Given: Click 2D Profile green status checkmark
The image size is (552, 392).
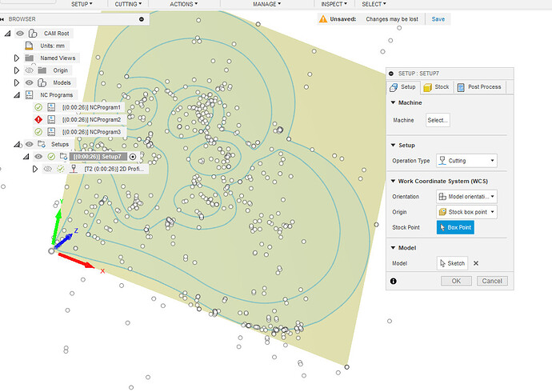Looking at the screenshot, I should [x=61, y=169].
